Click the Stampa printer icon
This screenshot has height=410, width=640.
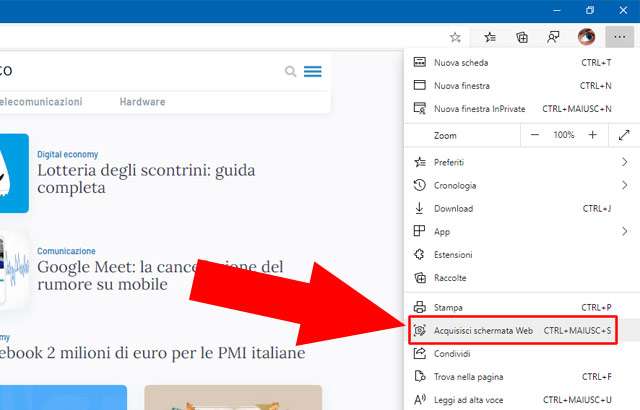point(420,307)
